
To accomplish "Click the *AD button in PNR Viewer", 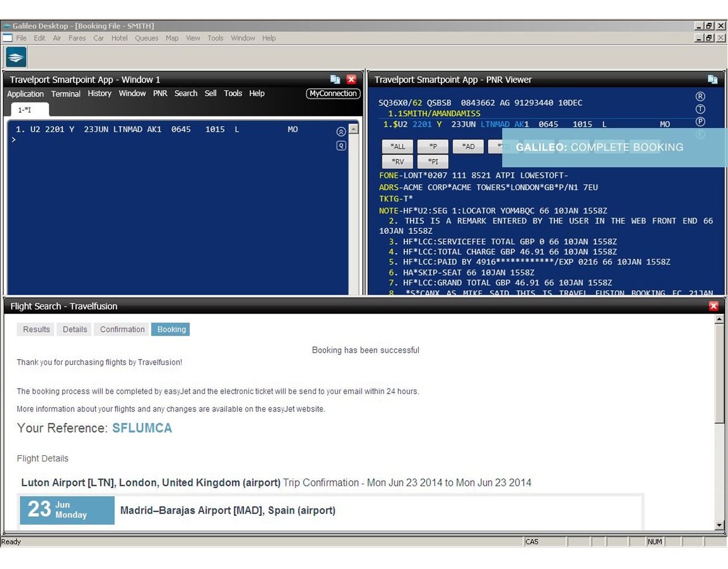I will pyautogui.click(x=469, y=147).
